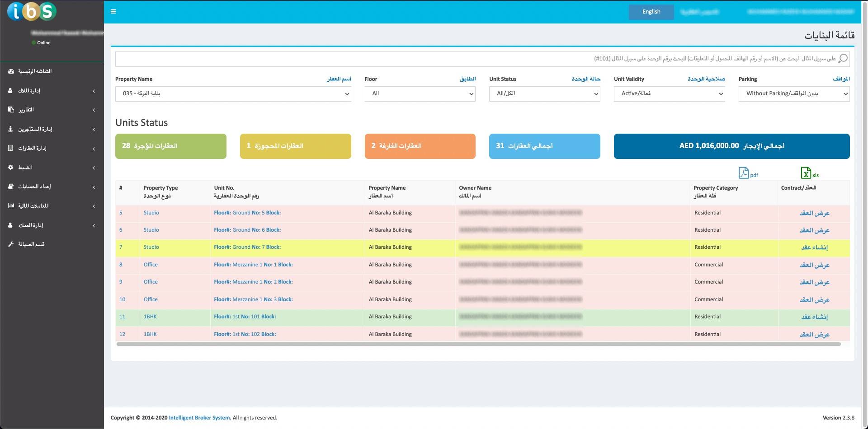
Task: Open the Floor dropdown
Action: (x=420, y=94)
